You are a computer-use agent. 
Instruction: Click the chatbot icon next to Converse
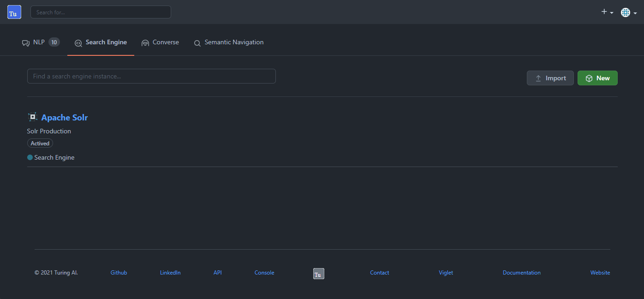point(145,42)
